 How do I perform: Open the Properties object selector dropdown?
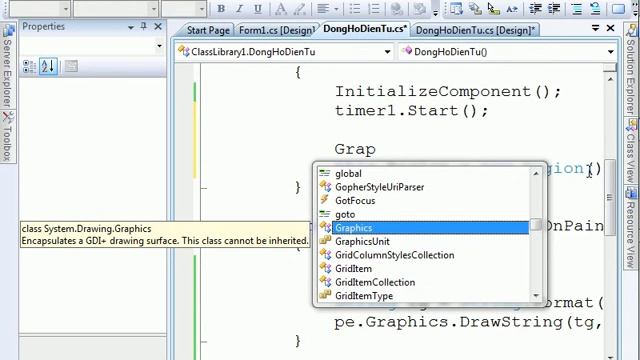(159, 46)
